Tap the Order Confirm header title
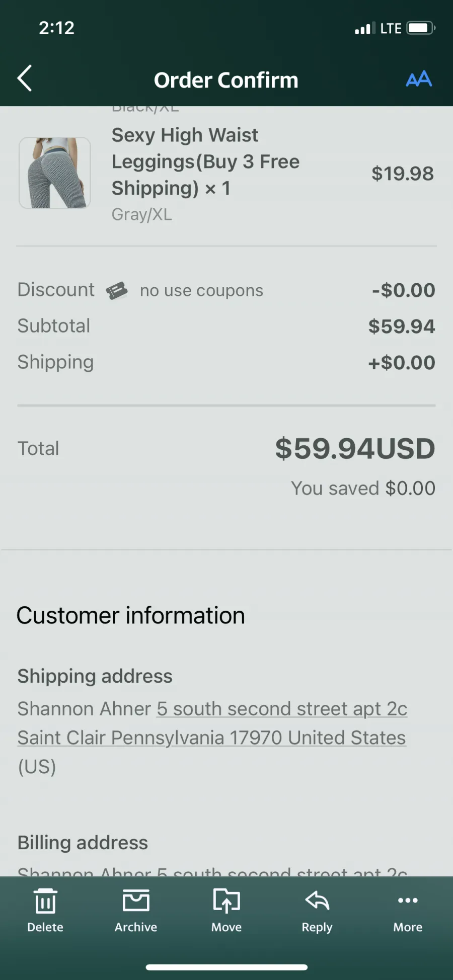The image size is (453, 980). pos(226,80)
